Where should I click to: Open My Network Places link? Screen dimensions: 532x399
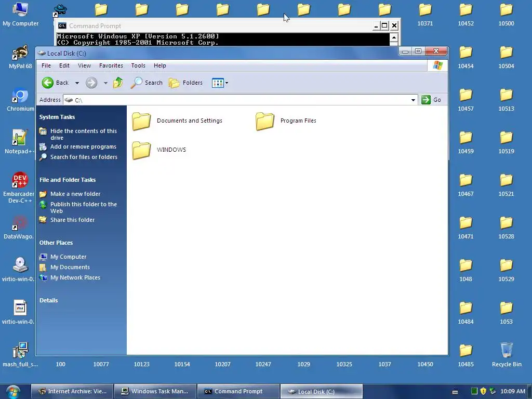click(75, 277)
